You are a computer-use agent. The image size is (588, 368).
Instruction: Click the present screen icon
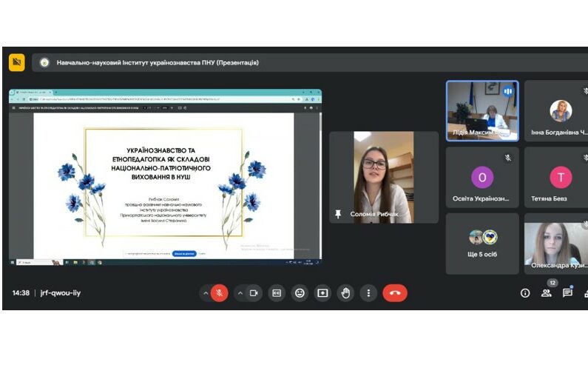[322, 292]
